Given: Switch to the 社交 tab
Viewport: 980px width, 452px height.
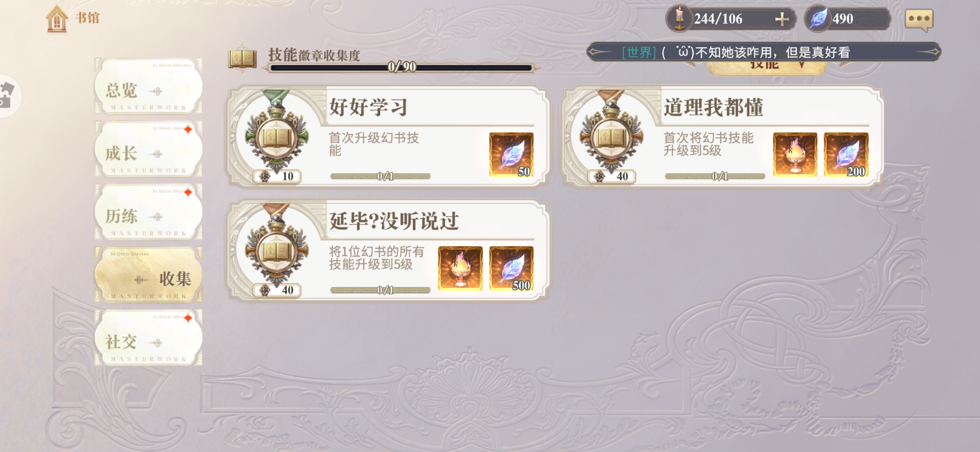Looking at the screenshot, I should pyautogui.click(x=148, y=338).
